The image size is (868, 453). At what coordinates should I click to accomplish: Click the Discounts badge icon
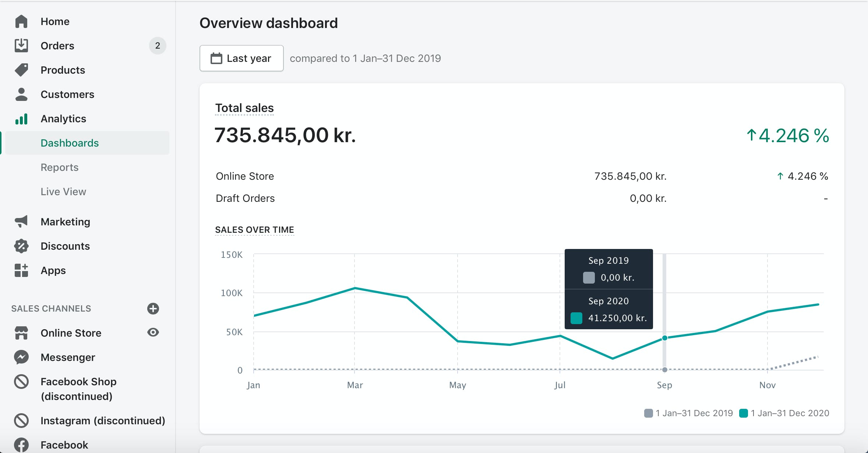pos(21,246)
